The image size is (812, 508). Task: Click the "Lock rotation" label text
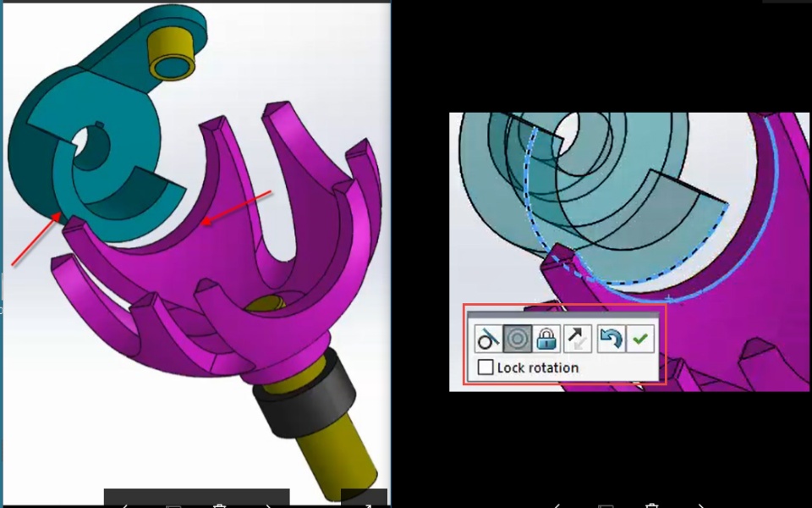pos(538,367)
